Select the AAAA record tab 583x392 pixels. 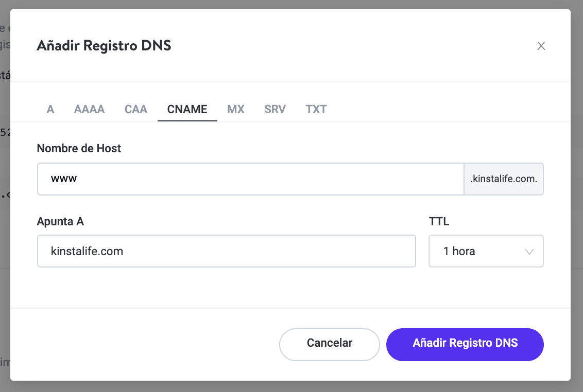(x=89, y=109)
